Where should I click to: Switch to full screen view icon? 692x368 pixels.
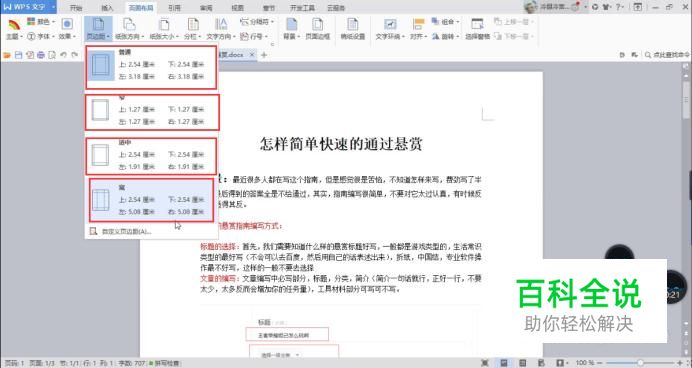[x=485, y=363]
